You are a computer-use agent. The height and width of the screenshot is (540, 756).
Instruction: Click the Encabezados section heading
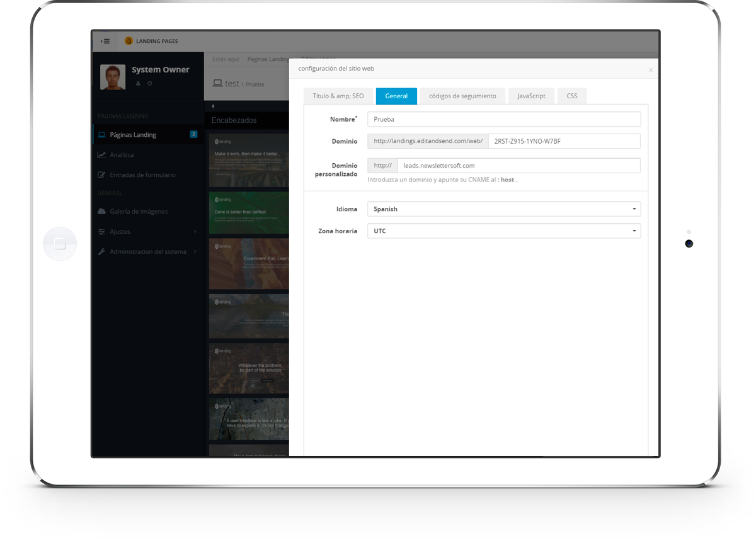[234, 120]
